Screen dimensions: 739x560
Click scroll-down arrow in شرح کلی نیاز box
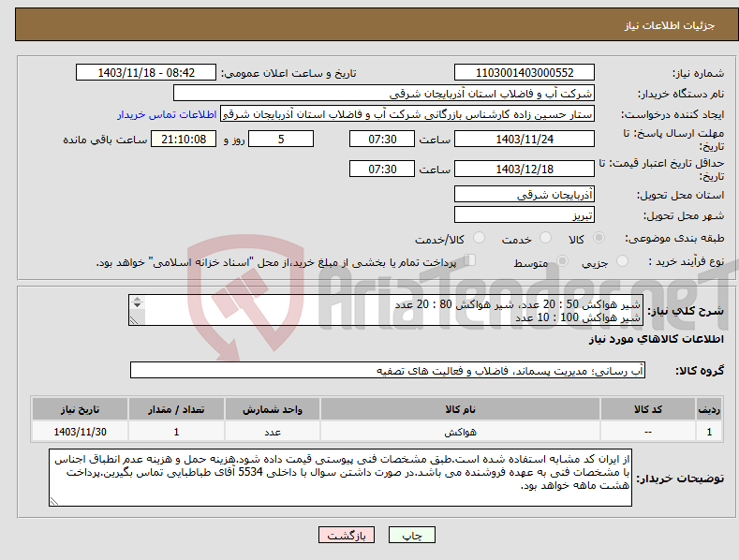pos(137,305)
